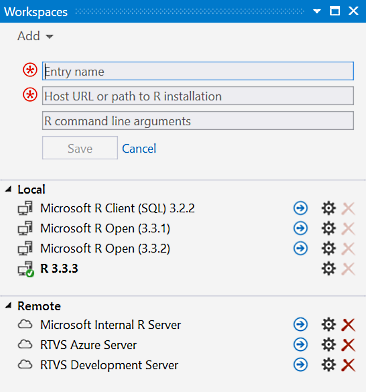Close the Workspaces tool window
This screenshot has height=392, width=366.
[x=353, y=11]
